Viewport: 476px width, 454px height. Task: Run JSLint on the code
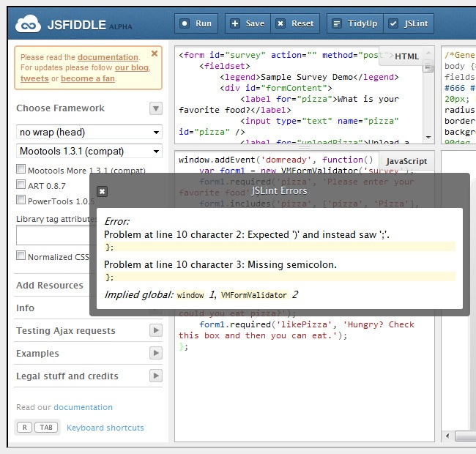409,23
